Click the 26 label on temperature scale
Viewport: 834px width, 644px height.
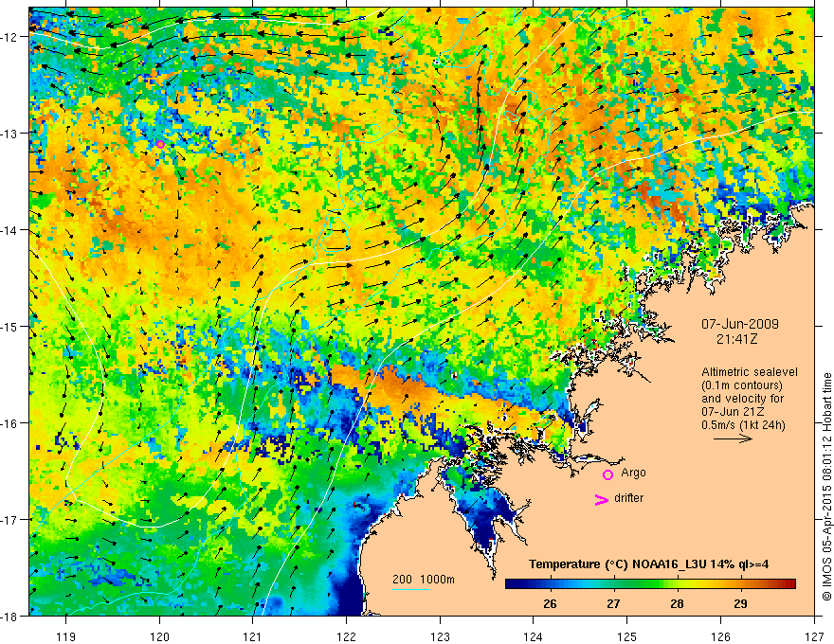[x=550, y=603]
